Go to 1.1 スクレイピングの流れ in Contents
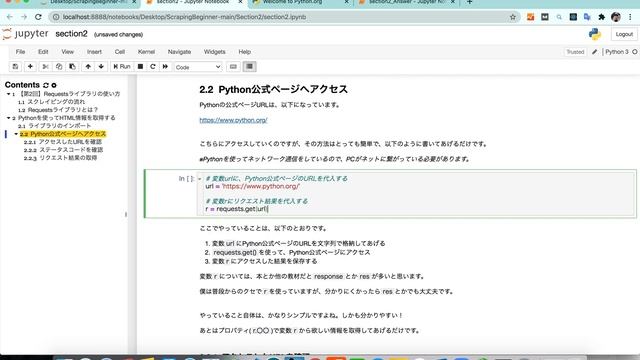 click(51, 102)
